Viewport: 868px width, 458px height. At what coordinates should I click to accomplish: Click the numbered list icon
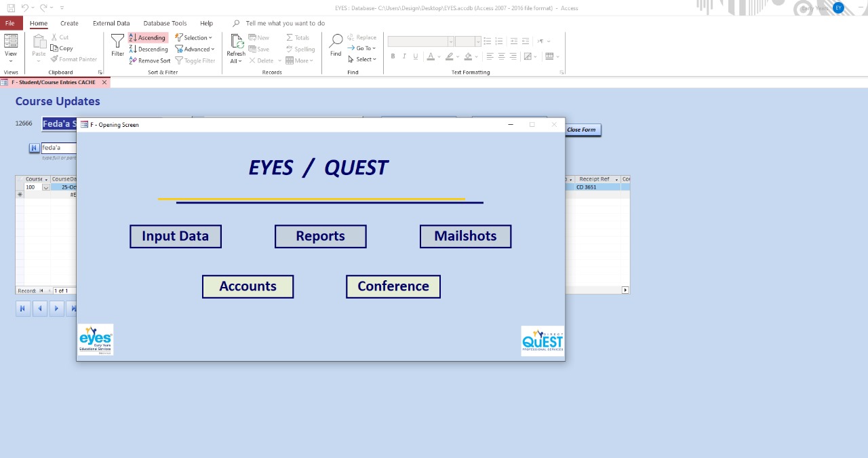click(499, 41)
